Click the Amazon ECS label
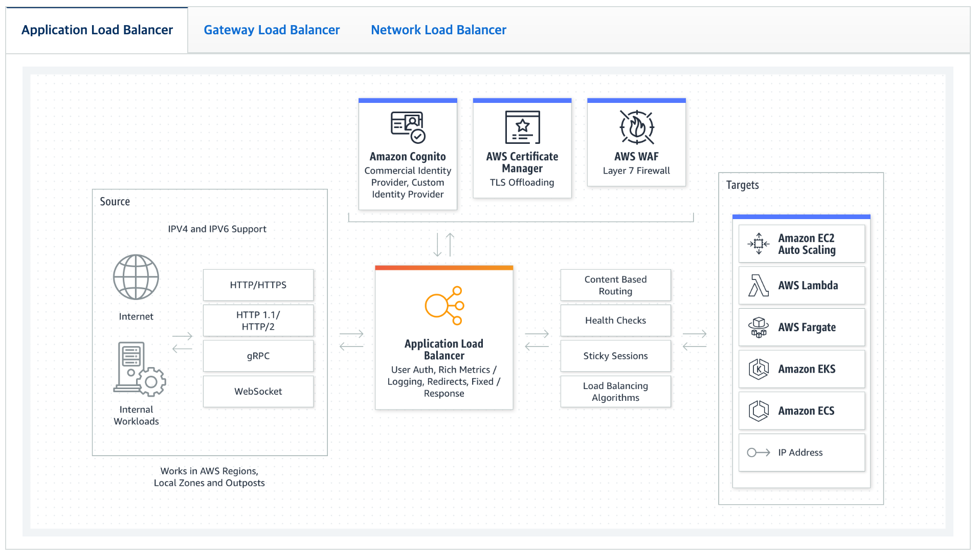The image size is (980, 558). [x=807, y=411]
